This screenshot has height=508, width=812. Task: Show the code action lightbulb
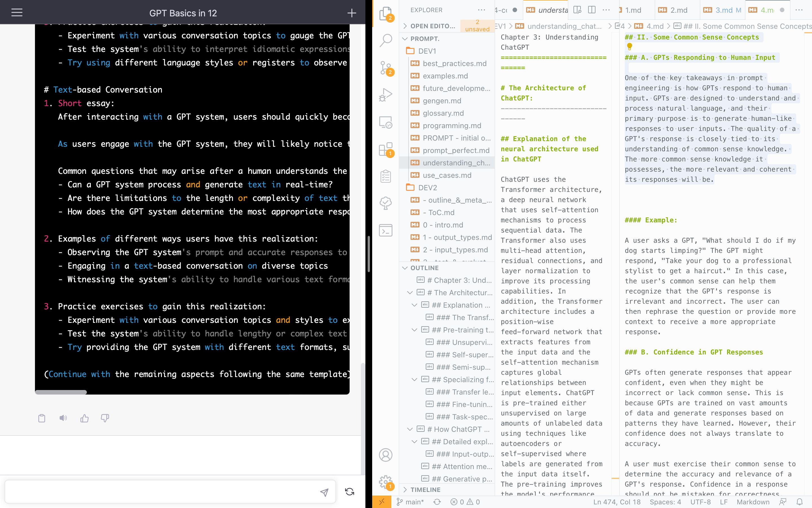(630, 46)
